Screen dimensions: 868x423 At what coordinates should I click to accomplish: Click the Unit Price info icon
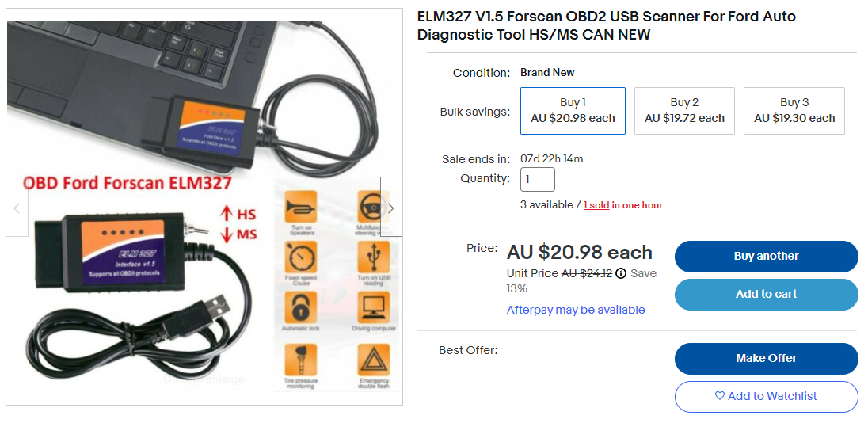click(x=621, y=273)
